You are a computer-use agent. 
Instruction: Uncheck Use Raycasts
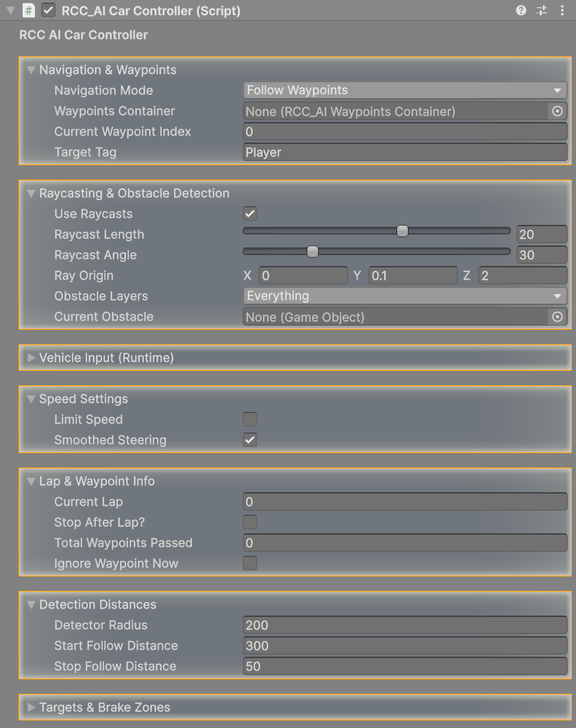[x=250, y=214]
